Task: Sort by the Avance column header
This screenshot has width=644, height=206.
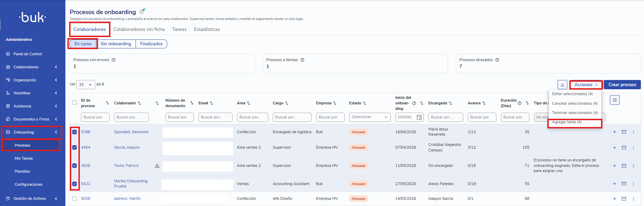Action: [x=476, y=103]
